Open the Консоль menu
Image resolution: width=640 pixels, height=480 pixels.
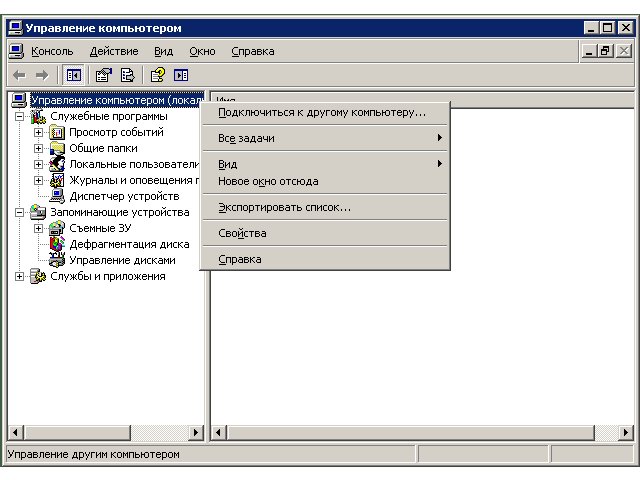tap(52, 51)
